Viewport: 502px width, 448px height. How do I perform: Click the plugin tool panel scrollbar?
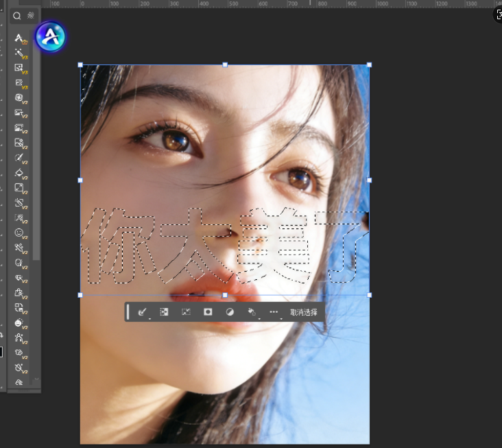[37, 206]
